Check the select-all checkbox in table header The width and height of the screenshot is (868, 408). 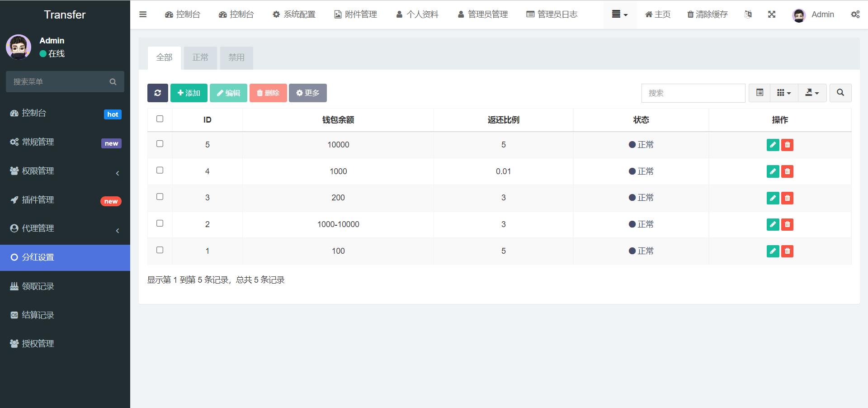pos(160,119)
